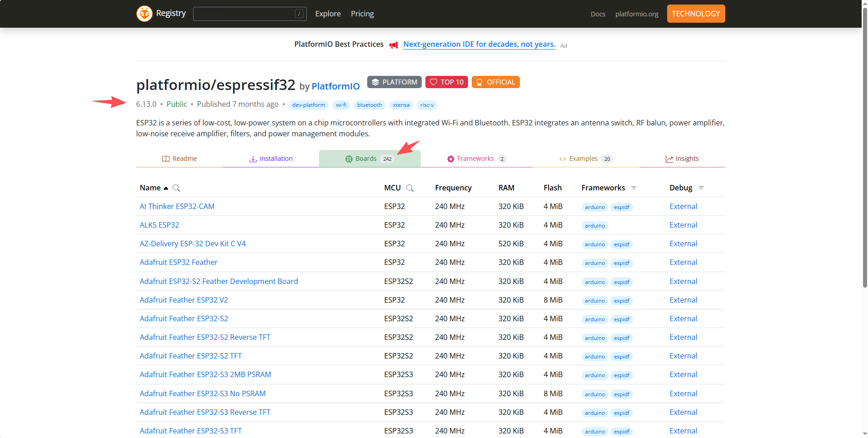The width and height of the screenshot is (868, 438).
Task: Go to the Pricing page
Action: (x=362, y=14)
